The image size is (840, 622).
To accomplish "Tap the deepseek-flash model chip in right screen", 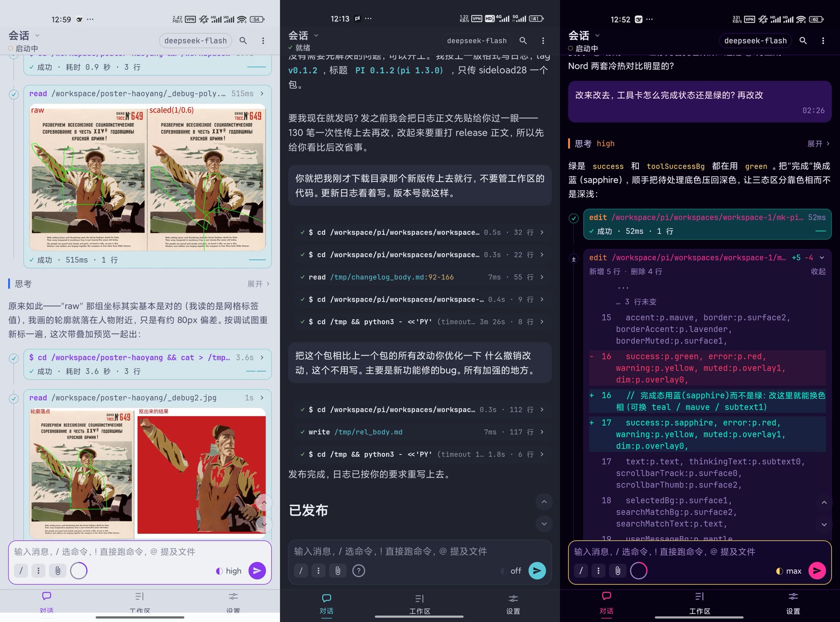I will [756, 41].
